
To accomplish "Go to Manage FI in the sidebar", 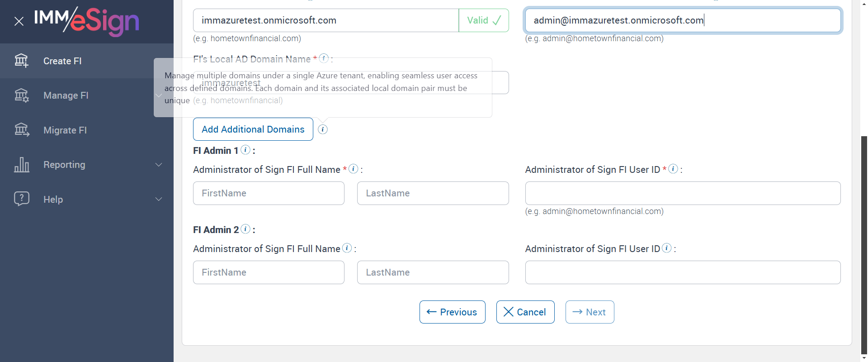I will 66,95.
